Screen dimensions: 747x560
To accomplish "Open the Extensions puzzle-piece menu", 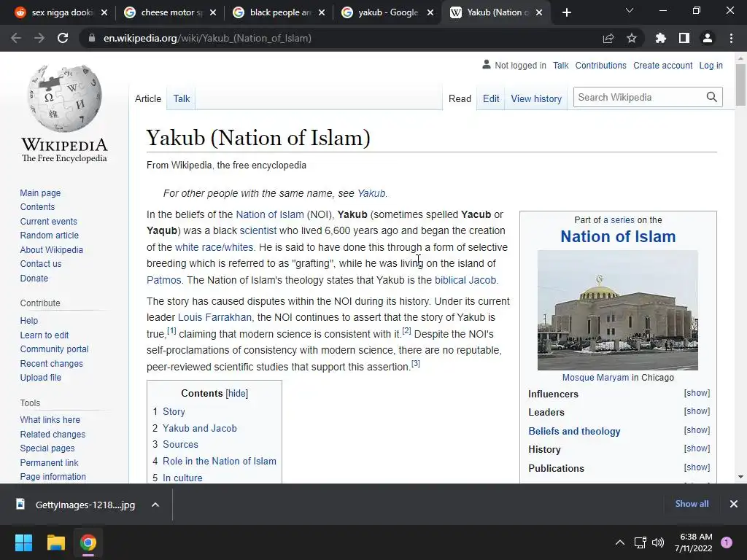I will click(x=661, y=38).
